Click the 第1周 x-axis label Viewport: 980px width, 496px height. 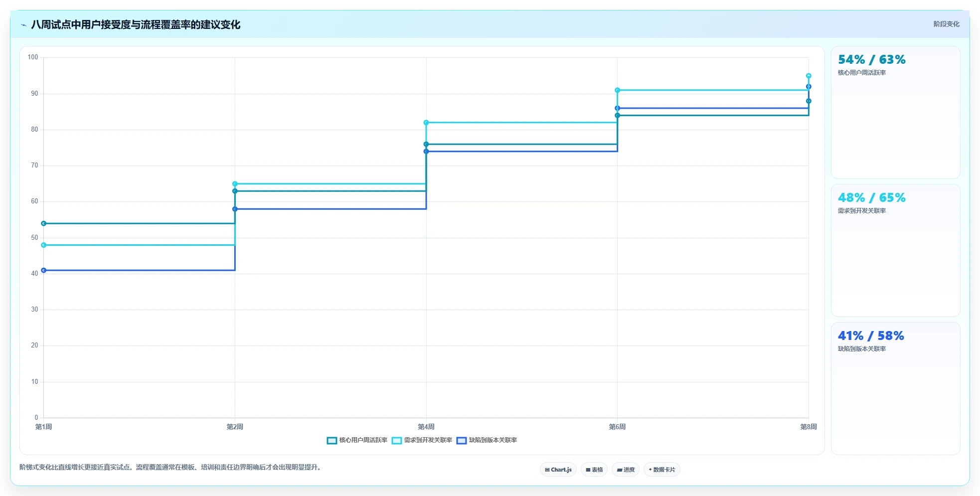coord(44,427)
